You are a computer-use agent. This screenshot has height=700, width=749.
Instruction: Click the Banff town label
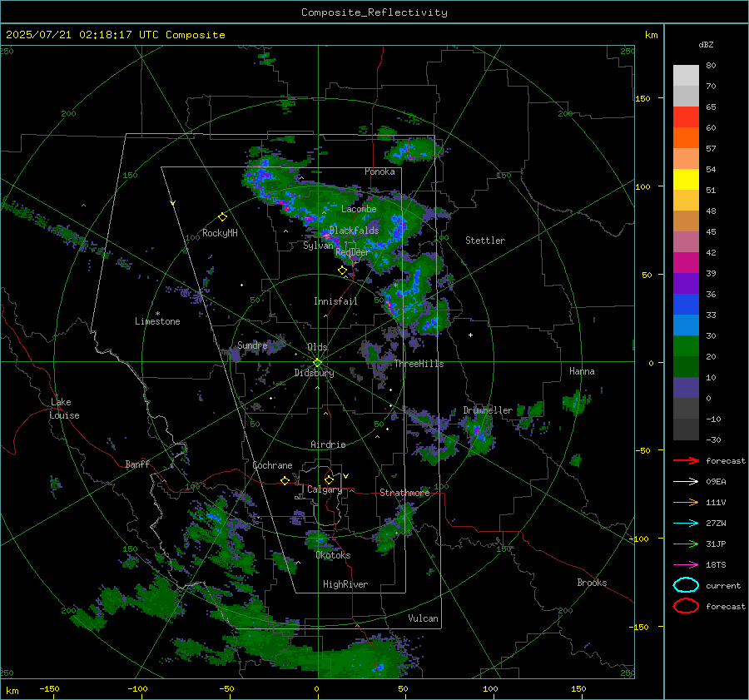(x=137, y=464)
